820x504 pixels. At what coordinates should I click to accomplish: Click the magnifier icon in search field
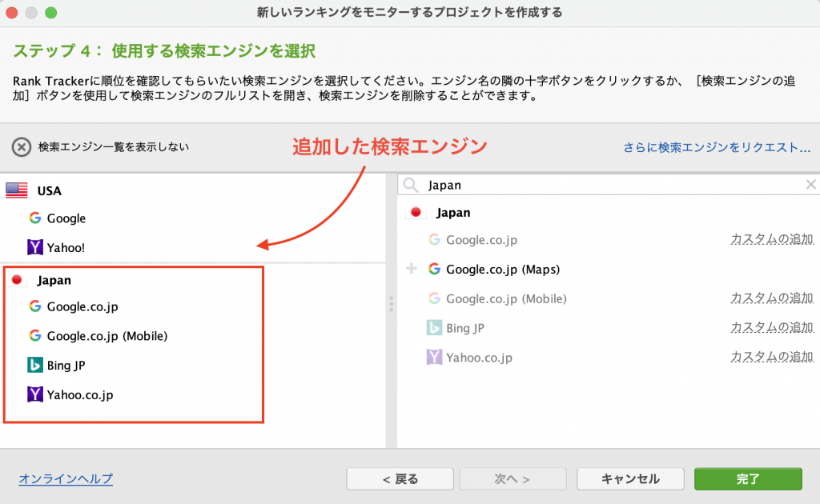point(411,185)
